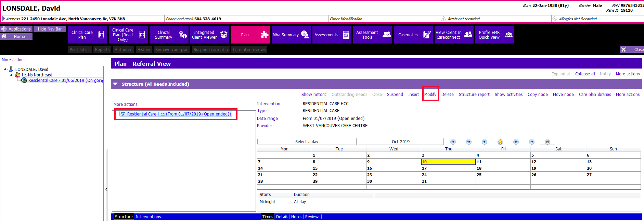Collapse LONSDALE, David tree node
644x221 pixels.
pyautogui.click(x=5, y=70)
